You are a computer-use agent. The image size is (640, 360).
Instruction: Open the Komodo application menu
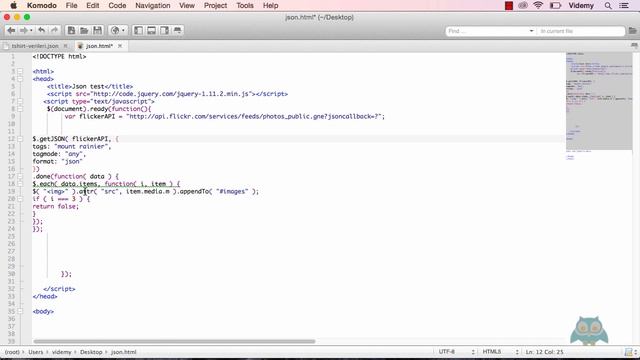point(42,6)
